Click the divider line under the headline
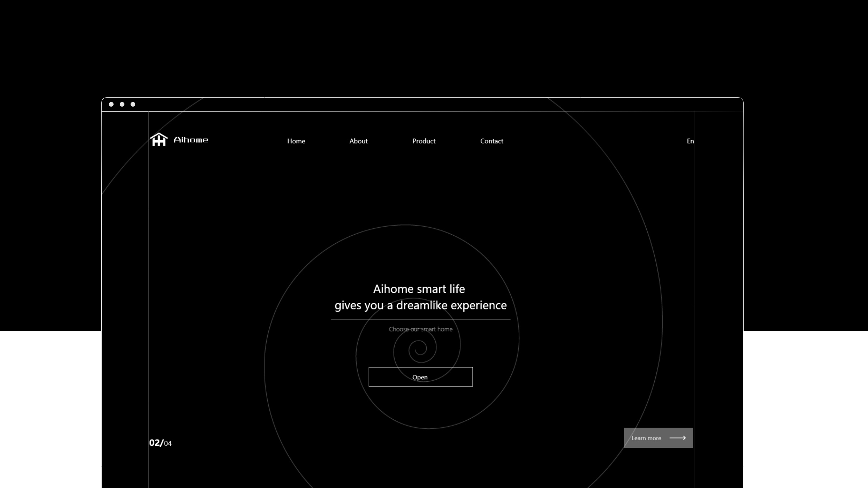The height and width of the screenshot is (488, 868). pyautogui.click(x=420, y=319)
